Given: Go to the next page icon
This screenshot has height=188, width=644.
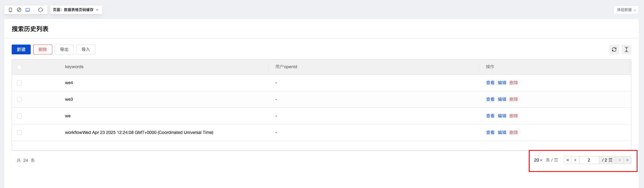Looking at the screenshot, I should pos(620,160).
